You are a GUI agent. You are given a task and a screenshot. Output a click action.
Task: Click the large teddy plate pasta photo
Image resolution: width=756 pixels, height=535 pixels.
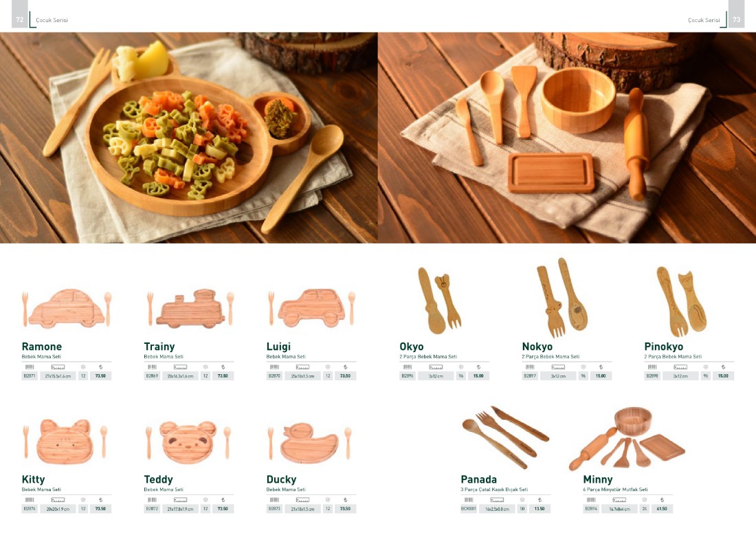[188, 138]
